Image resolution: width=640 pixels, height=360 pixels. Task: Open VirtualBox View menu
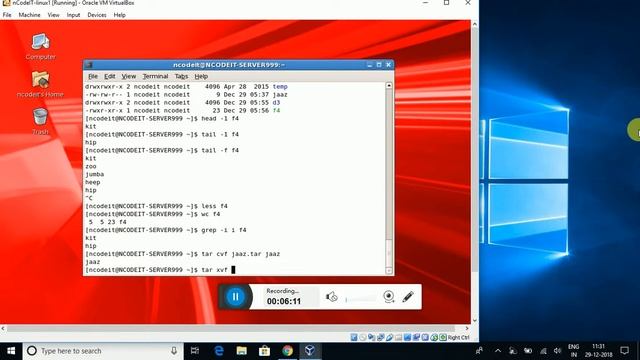tap(53, 15)
